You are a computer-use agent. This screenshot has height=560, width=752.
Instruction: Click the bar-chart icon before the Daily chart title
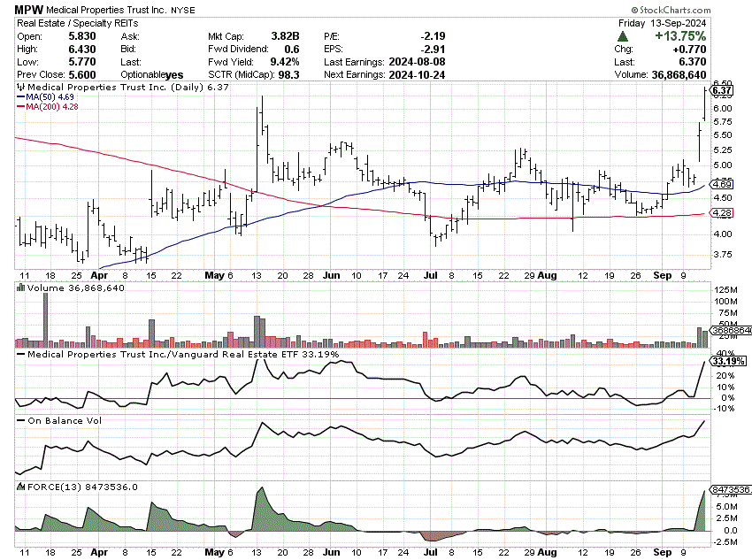[x=20, y=87]
